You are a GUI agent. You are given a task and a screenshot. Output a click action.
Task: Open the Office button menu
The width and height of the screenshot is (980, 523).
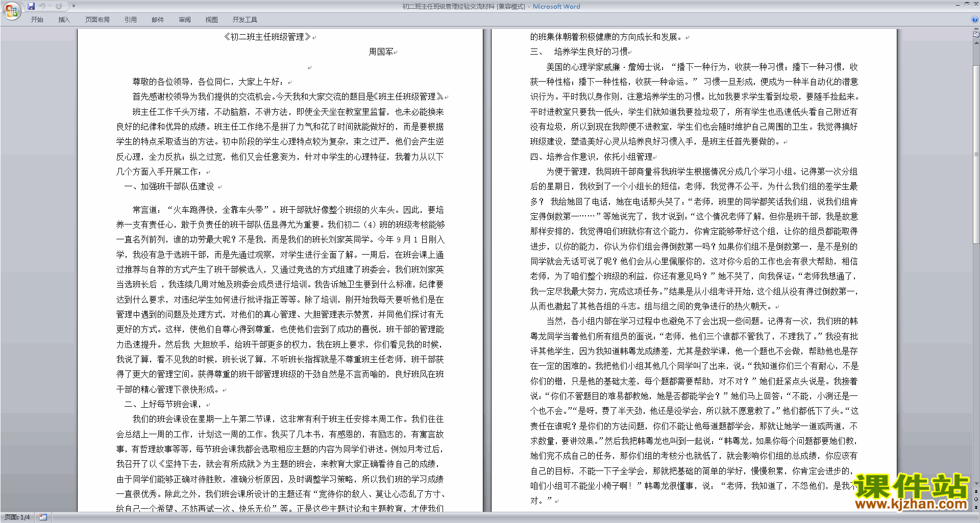11,11
